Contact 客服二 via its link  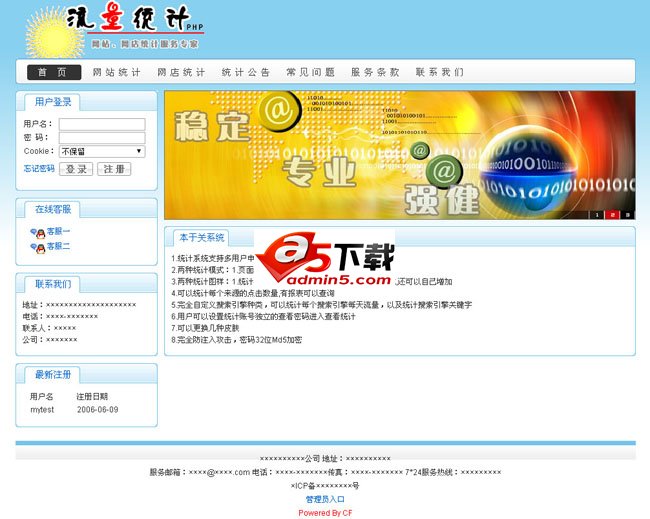[x=58, y=246]
